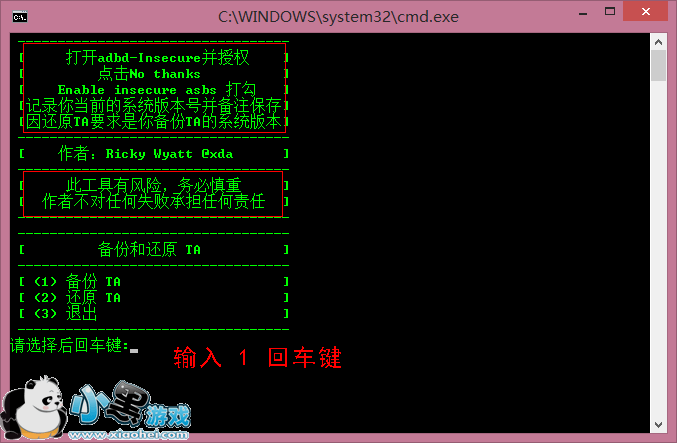Click the 小黑游戏 logo text

tap(130, 404)
